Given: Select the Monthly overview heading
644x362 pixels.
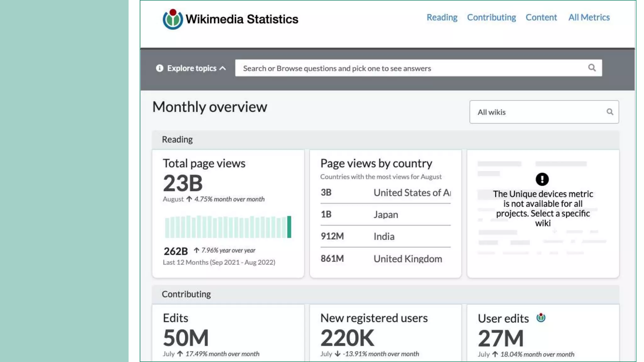Looking at the screenshot, I should coord(210,107).
